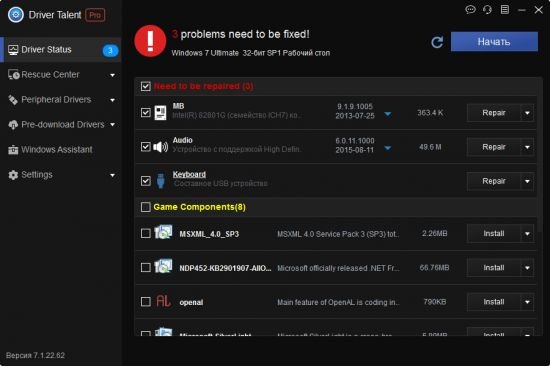Open the main menu list icon
550x366 pixels.
click(x=505, y=9)
